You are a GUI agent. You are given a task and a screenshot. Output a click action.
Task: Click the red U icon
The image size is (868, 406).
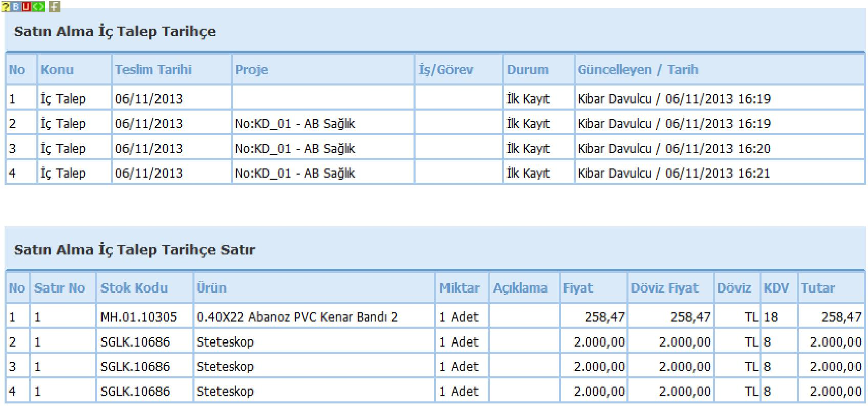[x=27, y=7]
